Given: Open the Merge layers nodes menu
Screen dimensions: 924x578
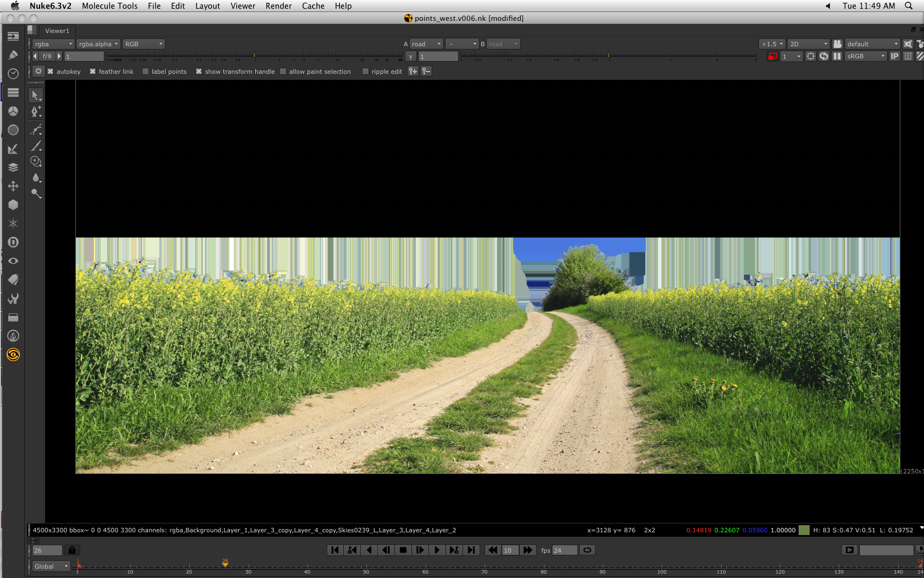Looking at the screenshot, I should point(13,167).
